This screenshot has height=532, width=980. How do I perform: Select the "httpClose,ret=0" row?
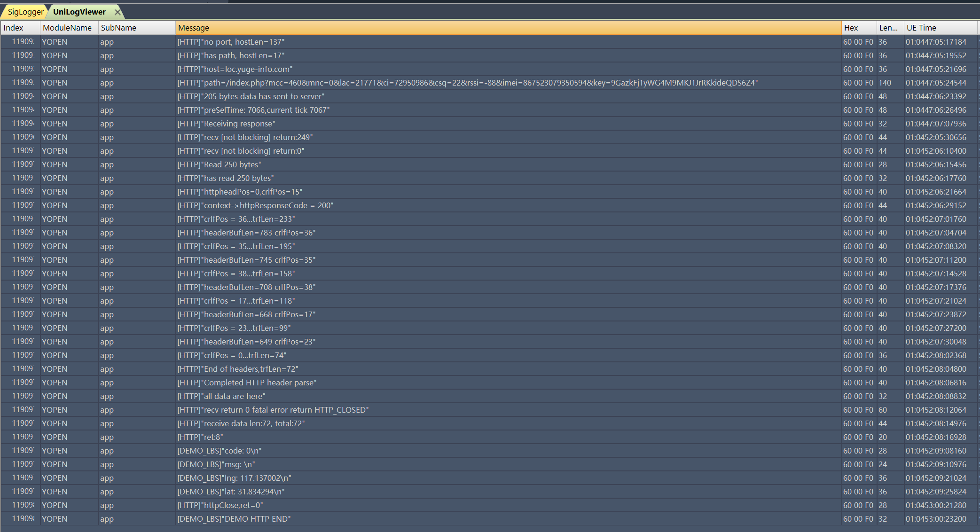coord(489,505)
